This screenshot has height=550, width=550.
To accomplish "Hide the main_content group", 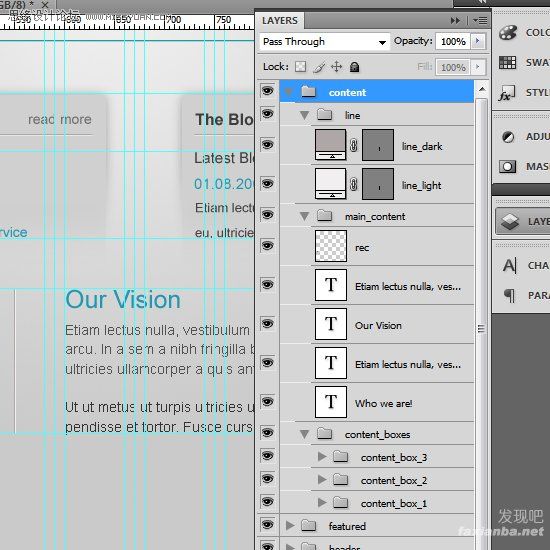I will click(268, 214).
